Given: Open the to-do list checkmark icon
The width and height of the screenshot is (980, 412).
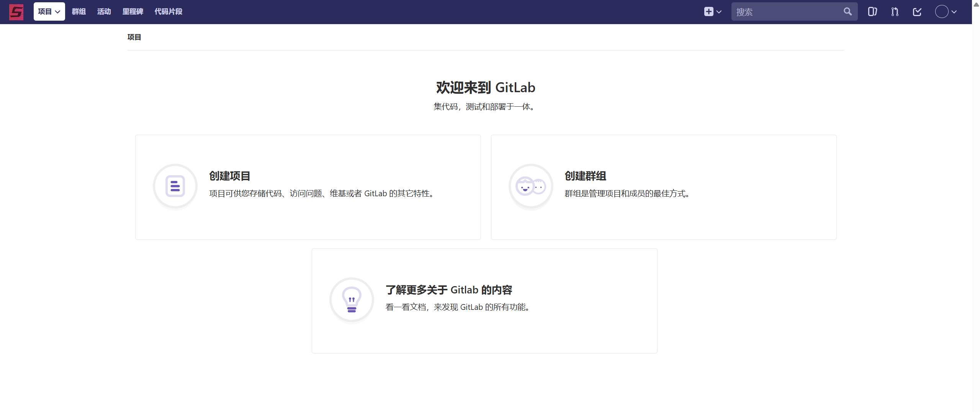Looking at the screenshot, I should (917, 12).
